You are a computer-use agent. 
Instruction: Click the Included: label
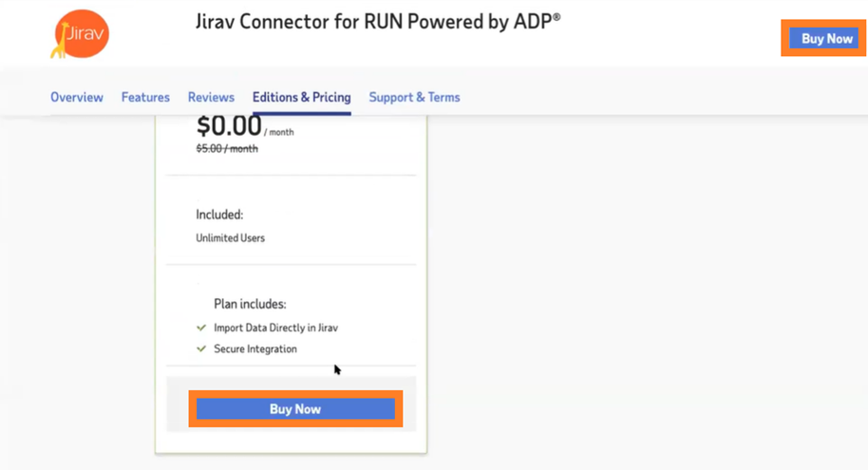[x=219, y=215]
